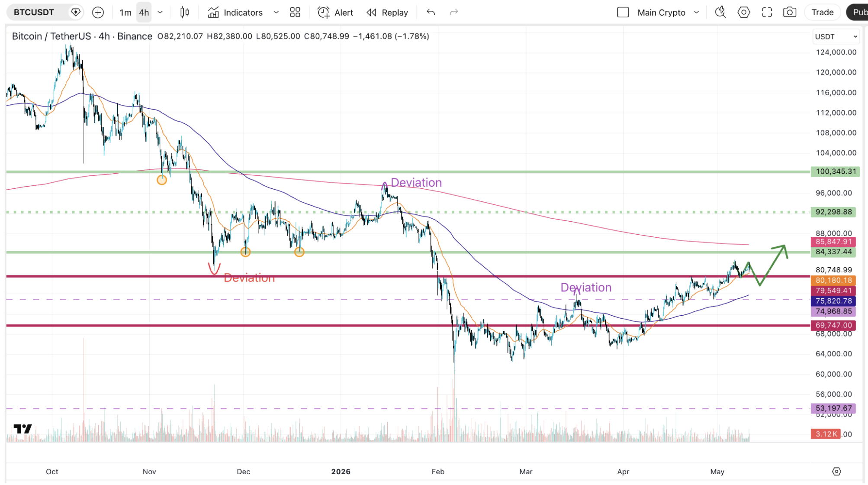
Task: Click the 100,345.31 price label
Action: point(836,171)
